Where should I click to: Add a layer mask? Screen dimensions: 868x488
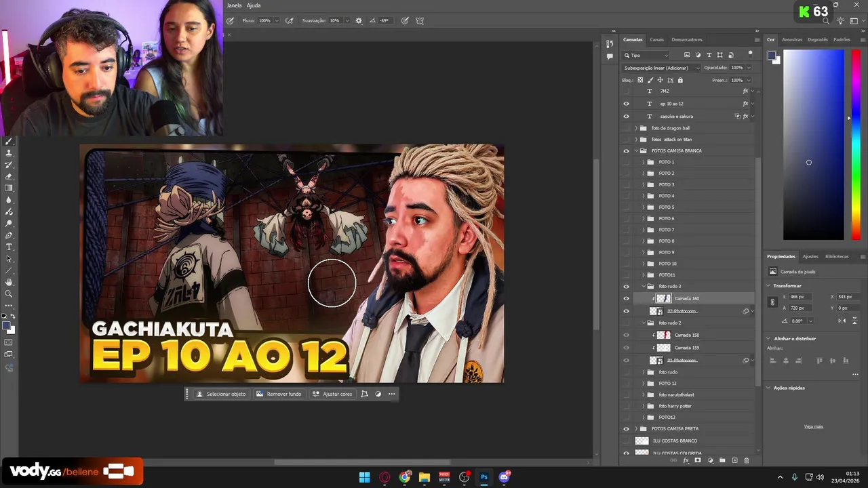coord(698,460)
